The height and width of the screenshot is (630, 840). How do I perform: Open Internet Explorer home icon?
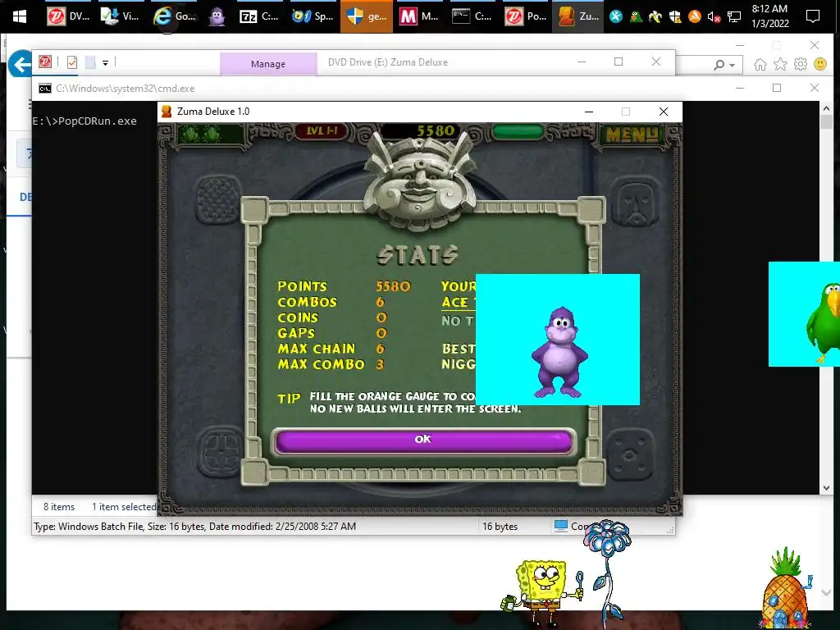point(760,65)
